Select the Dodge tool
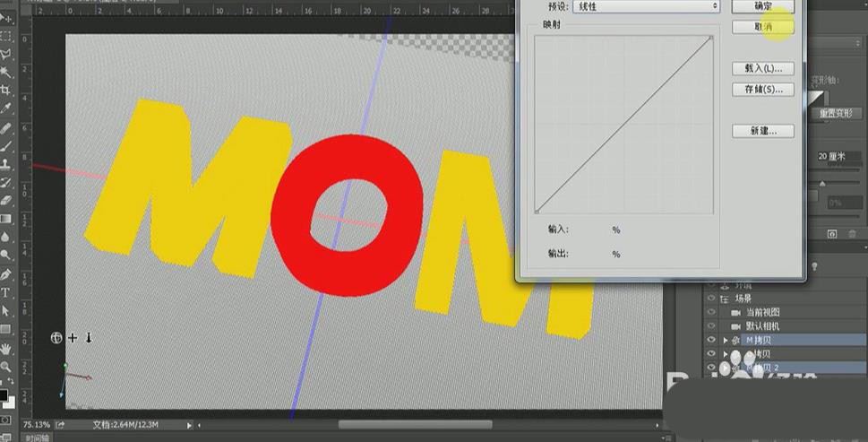Screen dimensions: 868x442 click(x=6, y=255)
